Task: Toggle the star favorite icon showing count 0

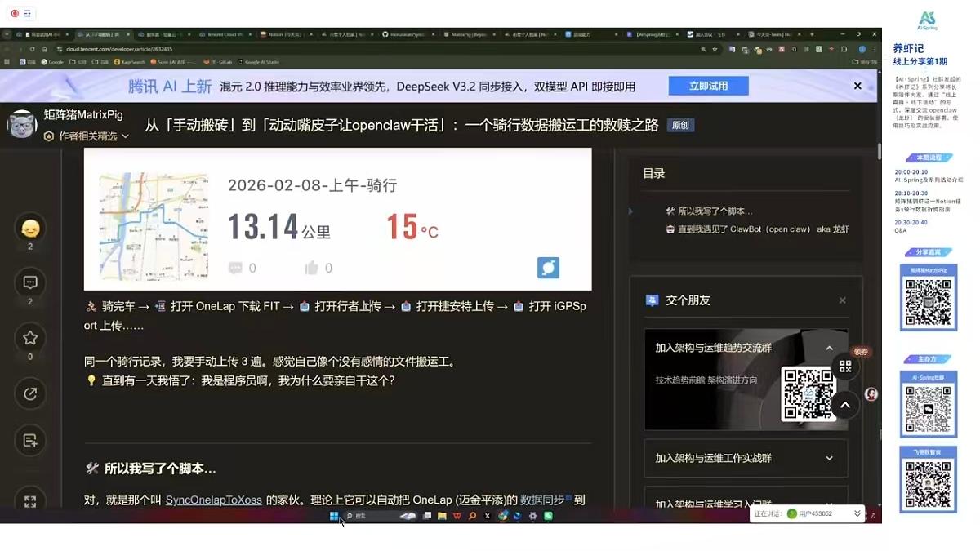Action: tap(30, 337)
